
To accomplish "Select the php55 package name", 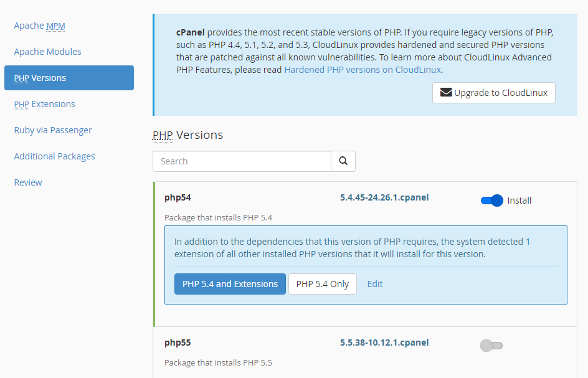I will click(178, 343).
